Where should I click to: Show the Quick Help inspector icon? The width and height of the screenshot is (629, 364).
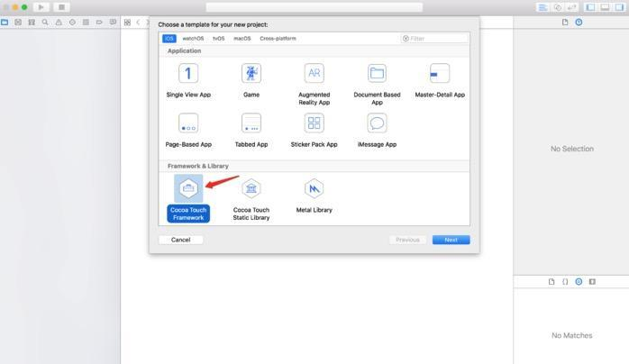pyautogui.click(x=579, y=23)
